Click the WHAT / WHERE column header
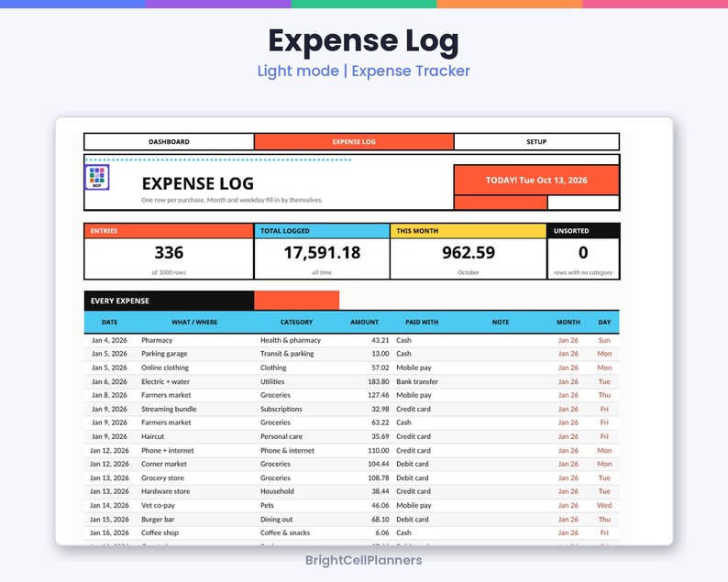Screen dimensions: 728x582 click(x=194, y=322)
